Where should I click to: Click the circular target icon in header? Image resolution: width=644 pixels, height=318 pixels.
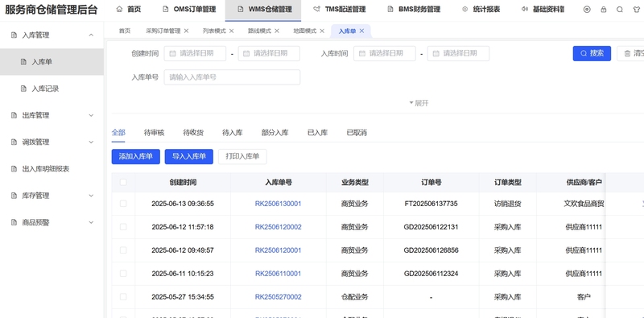tap(587, 10)
